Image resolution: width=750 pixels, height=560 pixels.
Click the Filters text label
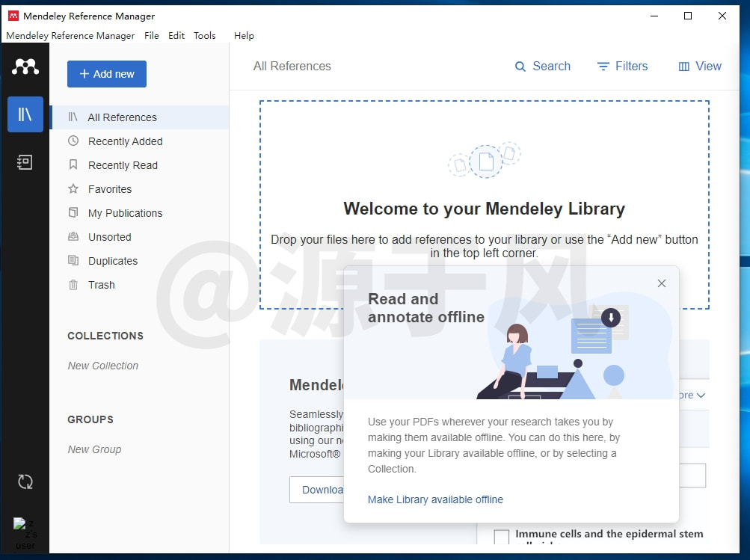tap(631, 67)
